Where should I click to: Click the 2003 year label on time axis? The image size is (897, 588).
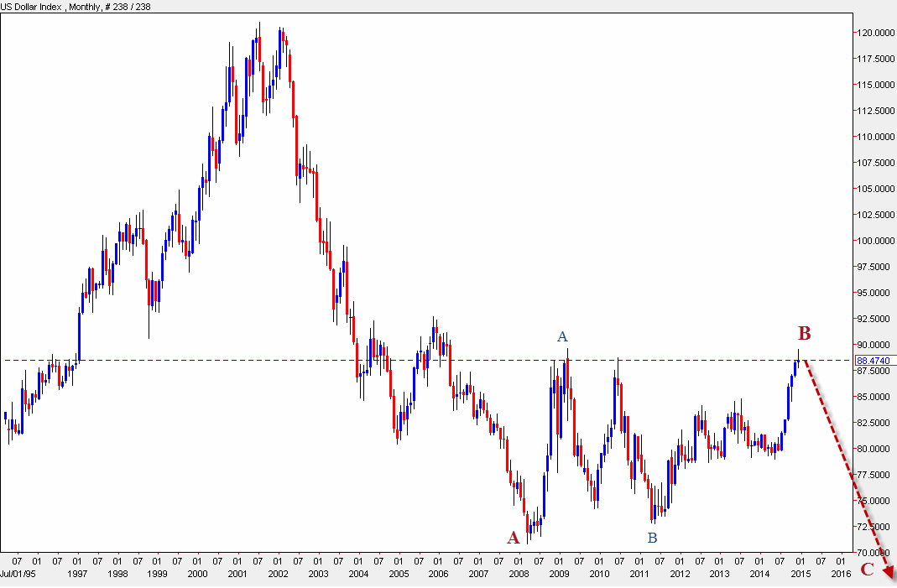click(x=318, y=575)
